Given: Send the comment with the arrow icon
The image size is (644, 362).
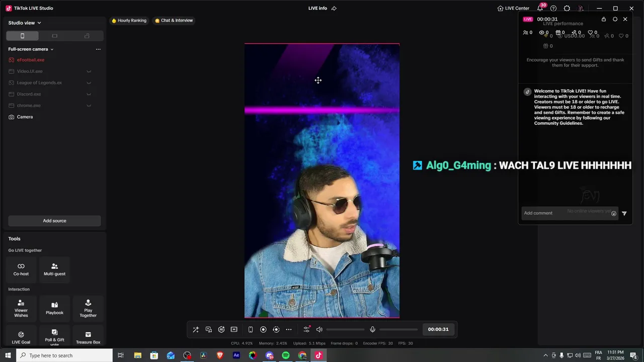Looking at the screenshot, I should pos(624,213).
